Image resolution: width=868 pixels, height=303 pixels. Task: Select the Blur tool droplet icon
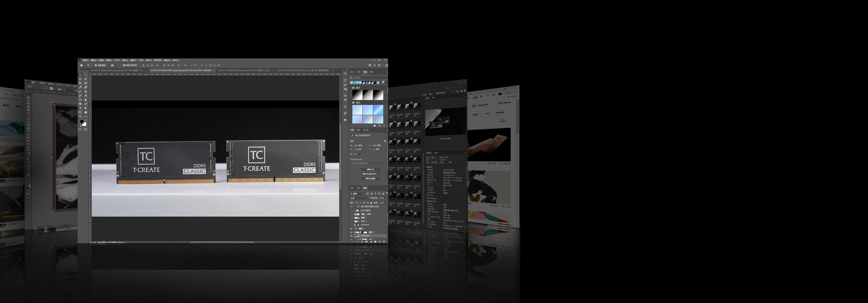tap(85, 100)
